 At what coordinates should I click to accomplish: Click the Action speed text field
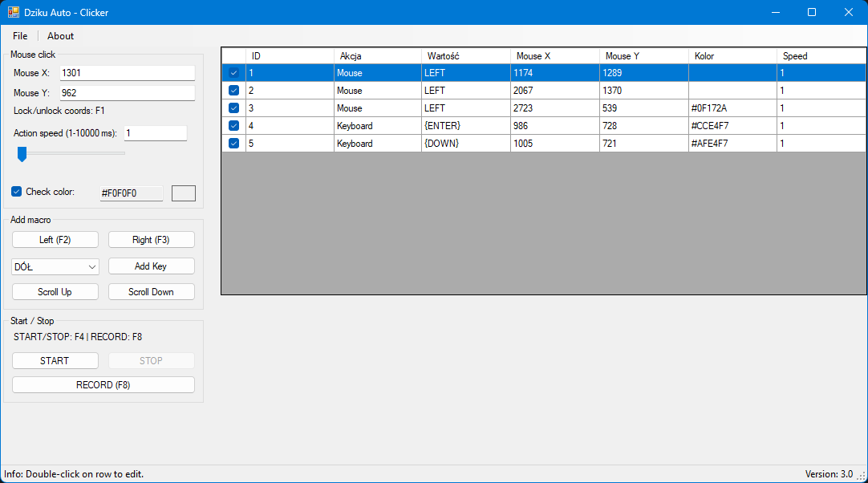pos(155,133)
